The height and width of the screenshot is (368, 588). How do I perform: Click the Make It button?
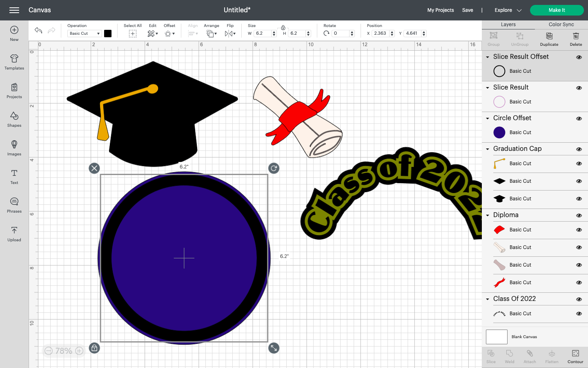557,10
